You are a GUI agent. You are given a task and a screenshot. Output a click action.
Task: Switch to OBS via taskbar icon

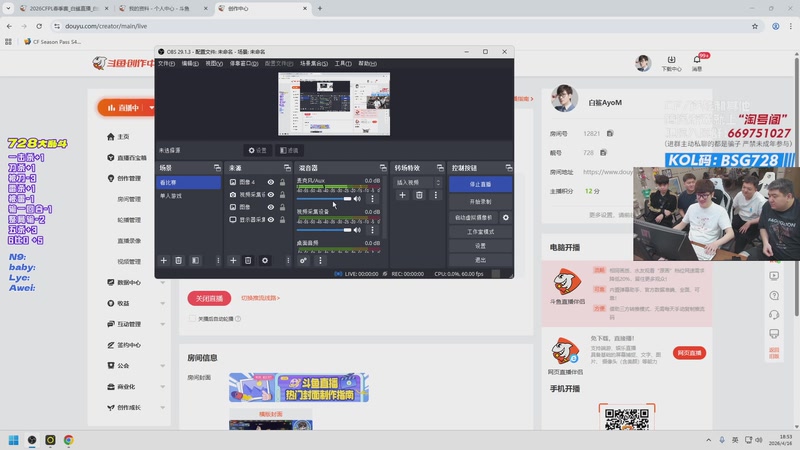pos(32,440)
